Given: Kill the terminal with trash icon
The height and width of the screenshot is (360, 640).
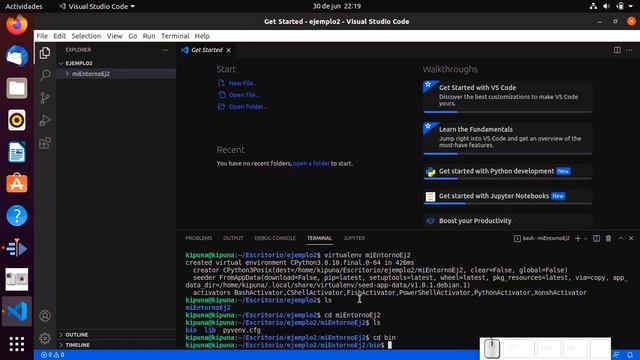Looking at the screenshot, I should (609, 238).
